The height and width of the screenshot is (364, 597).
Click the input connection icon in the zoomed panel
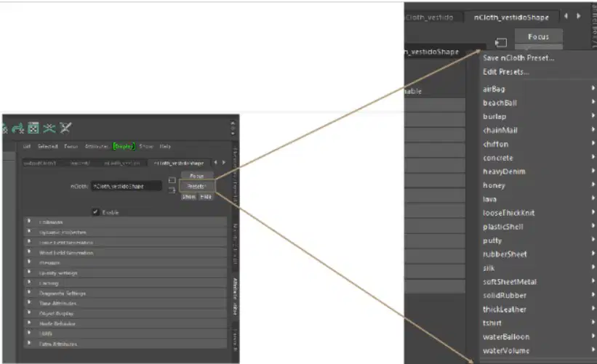(x=501, y=43)
